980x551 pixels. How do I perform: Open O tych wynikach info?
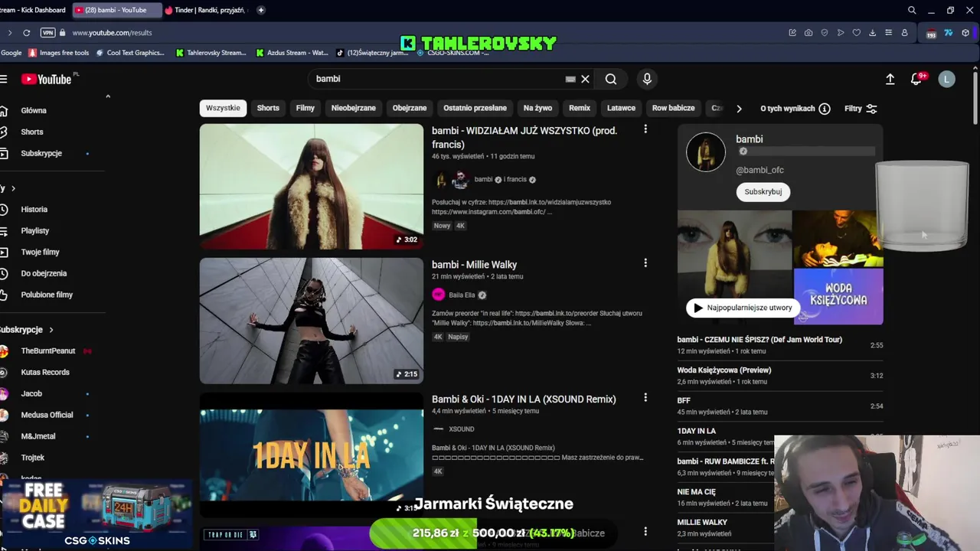pyautogui.click(x=795, y=109)
